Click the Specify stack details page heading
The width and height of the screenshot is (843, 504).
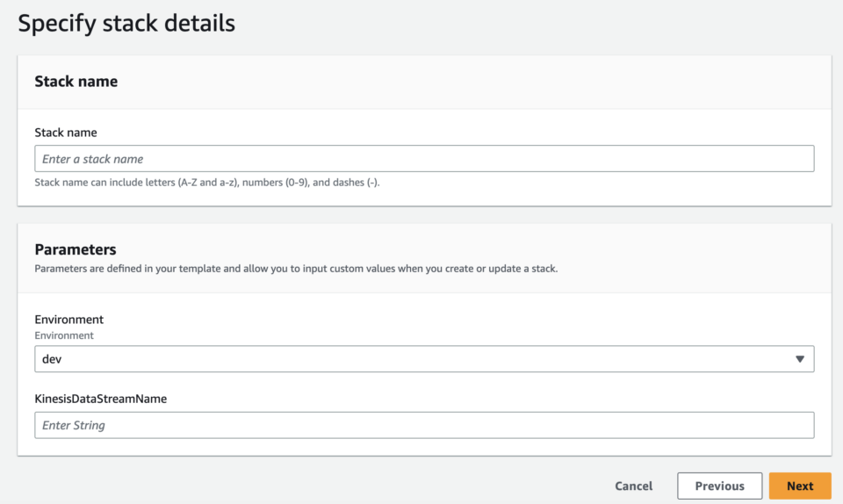click(126, 23)
